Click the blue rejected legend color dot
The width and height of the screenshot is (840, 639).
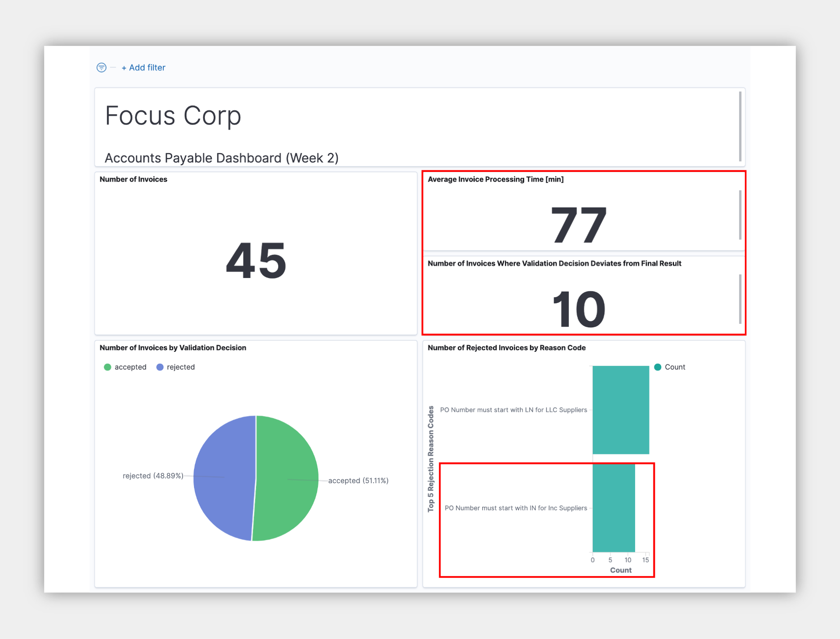(x=160, y=367)
